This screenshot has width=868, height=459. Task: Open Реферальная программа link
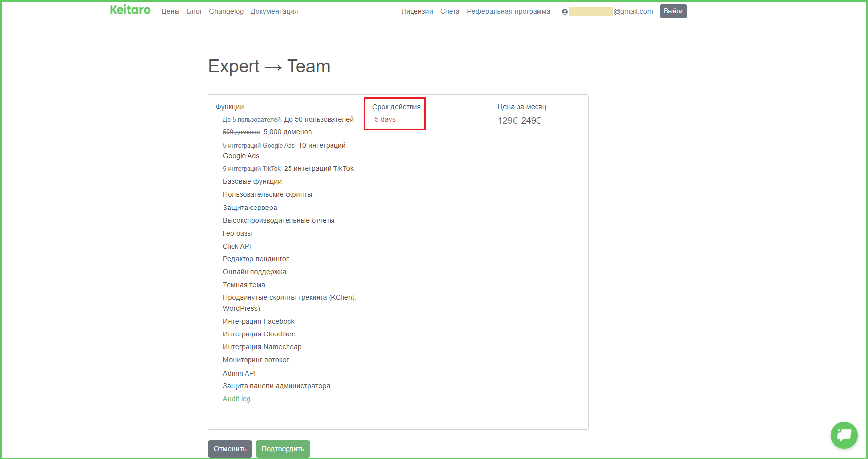point(509,11)
